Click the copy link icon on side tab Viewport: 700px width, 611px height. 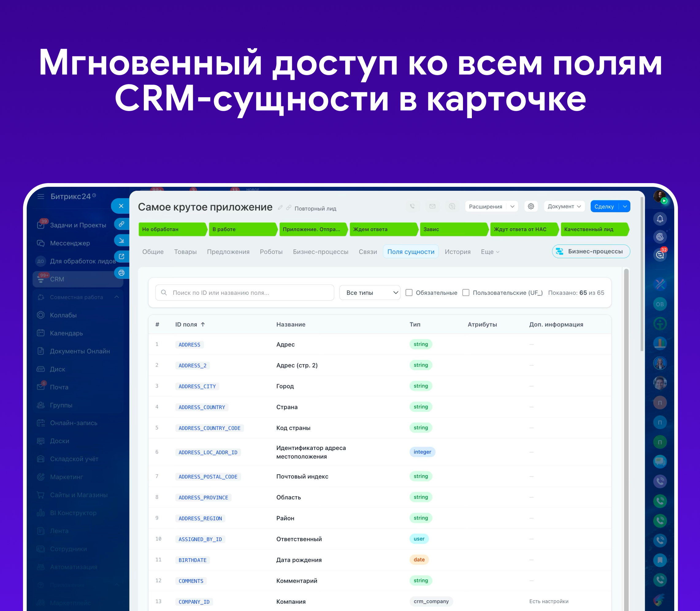click(121, 224)
